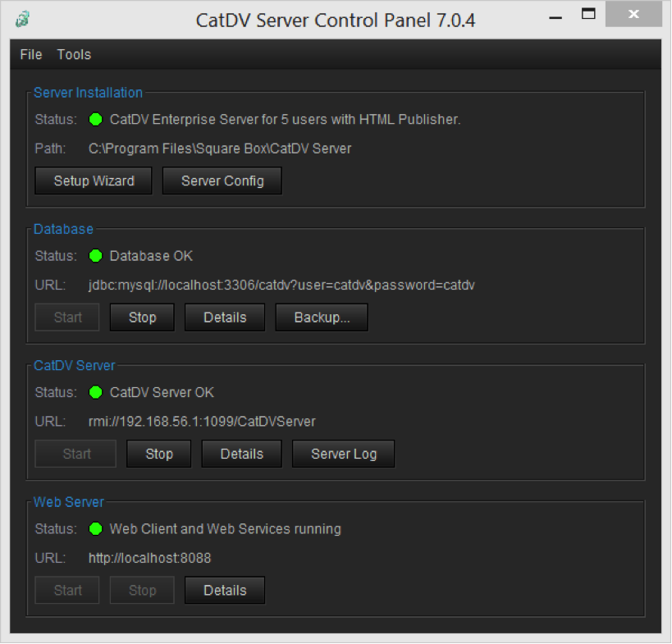Click the green Database status light

[x=95, y=256]
